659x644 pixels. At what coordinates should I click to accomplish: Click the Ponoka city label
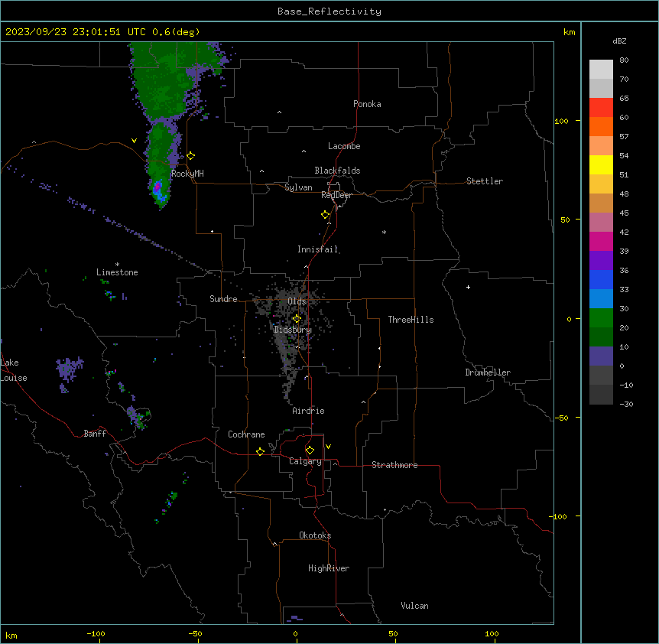pyautogui.click(x=367, y=104)
